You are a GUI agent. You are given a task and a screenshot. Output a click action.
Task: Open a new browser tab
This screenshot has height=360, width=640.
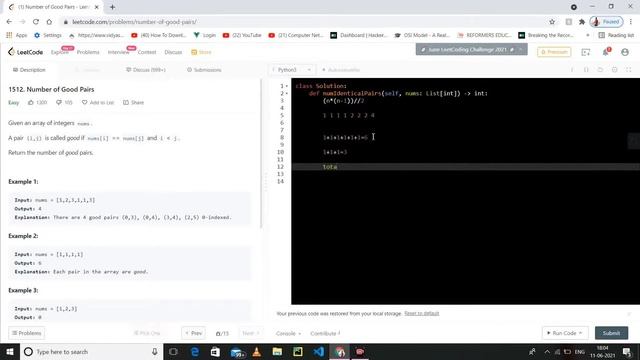click(x=112, y=7)
